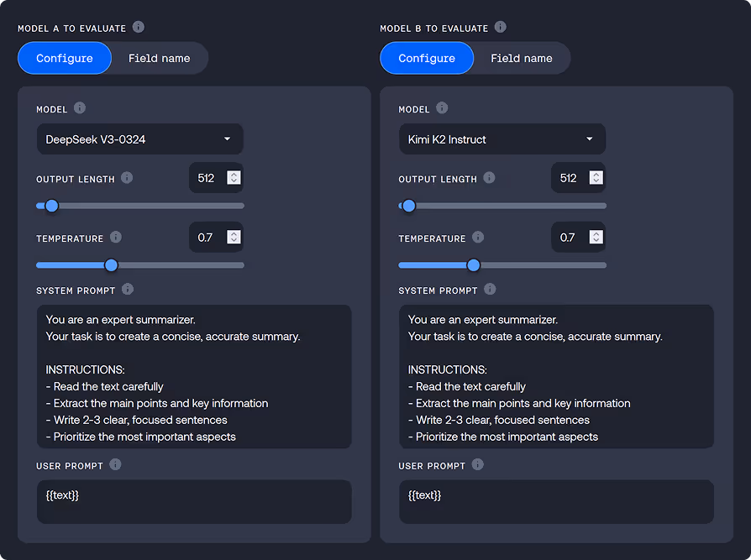Click Model B System Prompt info icon
Image resolution: width=751 pixels, height=560 pixels.
[x=490, y=289]
